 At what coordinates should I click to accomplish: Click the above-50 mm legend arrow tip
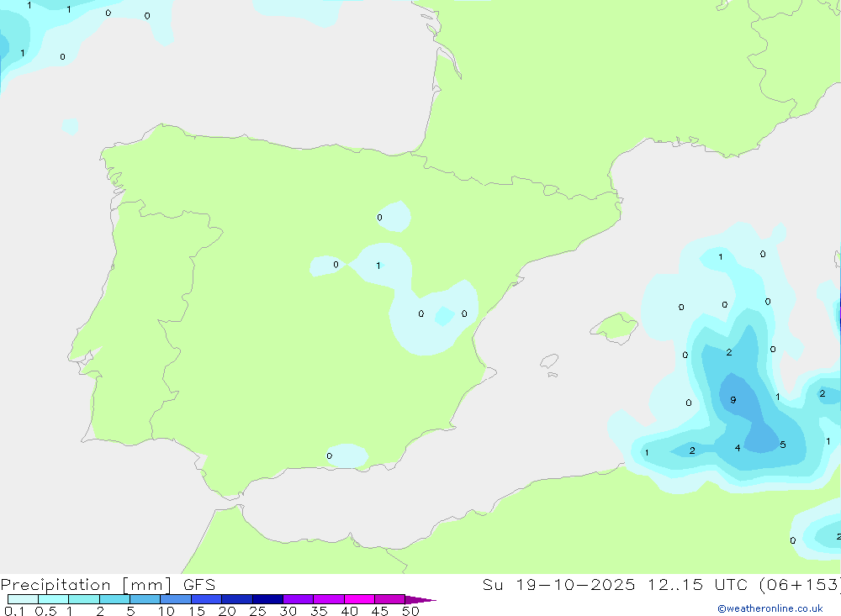click(420, 599)
